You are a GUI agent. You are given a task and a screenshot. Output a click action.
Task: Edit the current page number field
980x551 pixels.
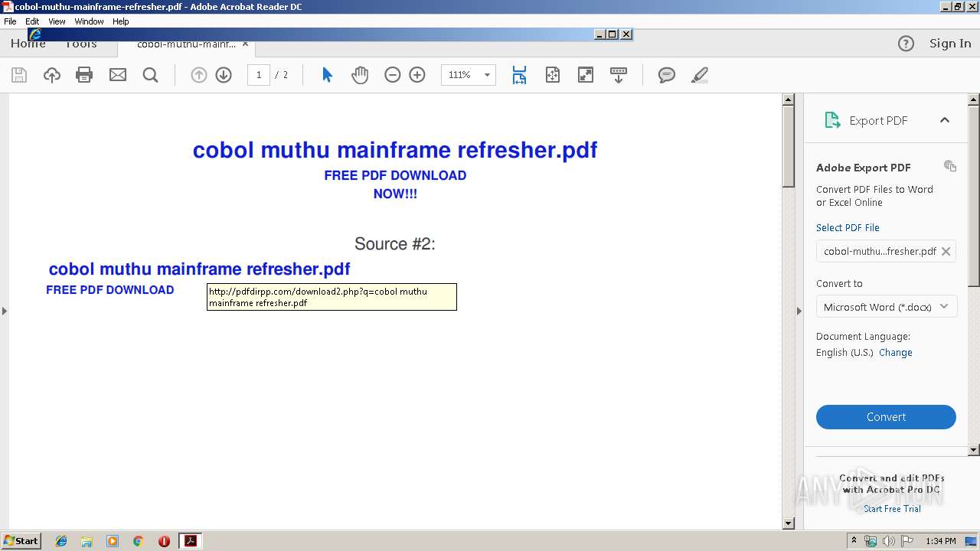tap(259, 75)
